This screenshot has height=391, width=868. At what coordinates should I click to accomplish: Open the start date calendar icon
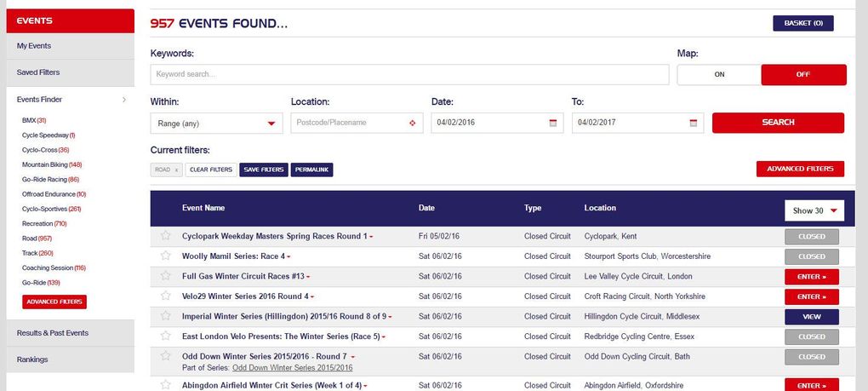(552, 123)
